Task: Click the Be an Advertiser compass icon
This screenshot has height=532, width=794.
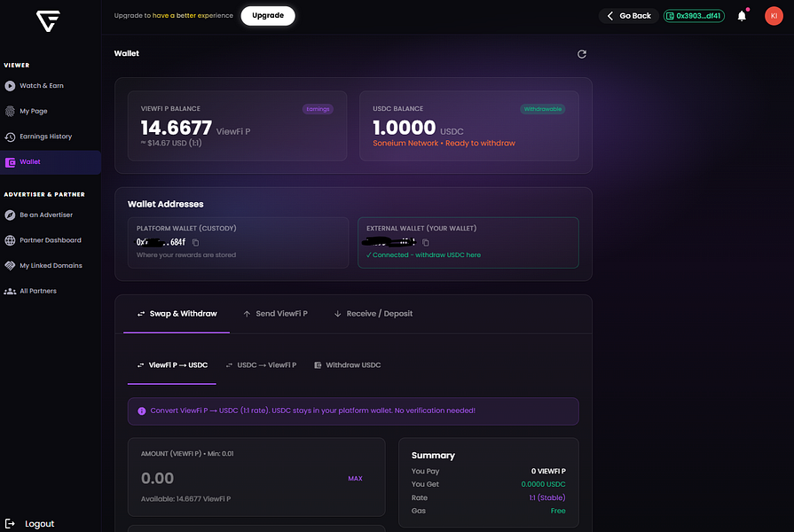Action: coord(10,215)
